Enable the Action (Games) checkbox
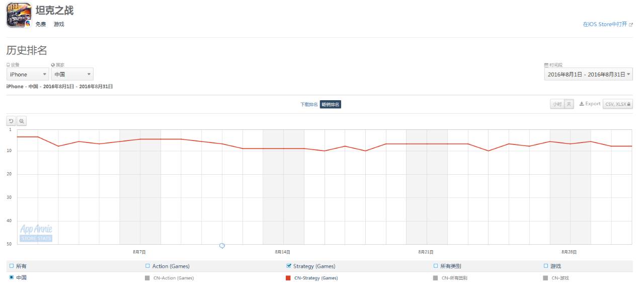Viewport: 644px width, 289px height. 147,266
